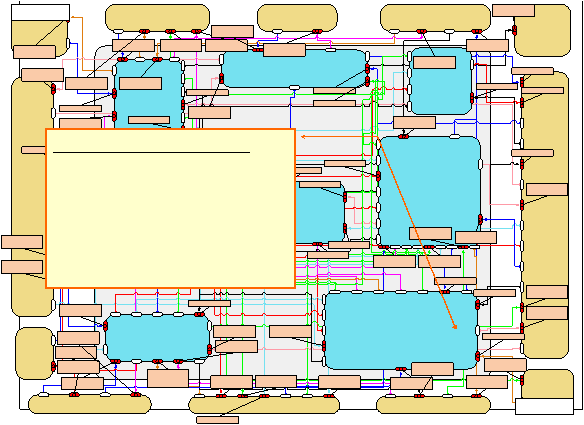584x425 pixels.
Task: Select the cyan block partly hidden behind the note panel
Action: [x=320, y=212]
